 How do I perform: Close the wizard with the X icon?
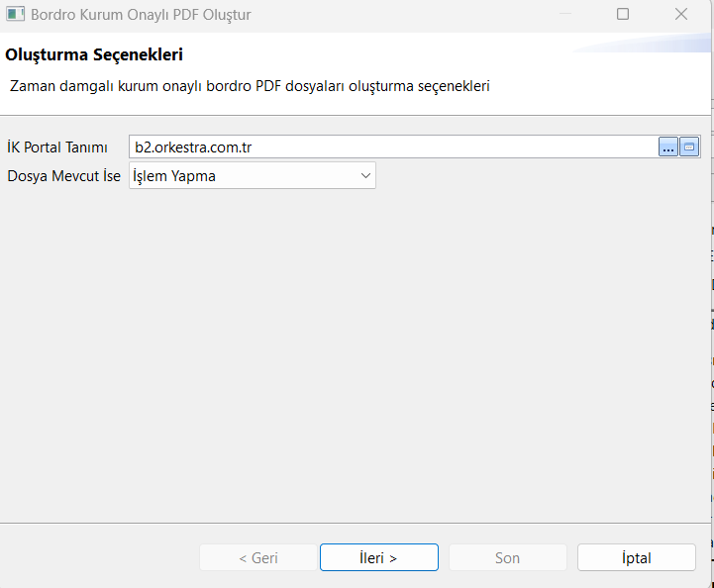[681, 15]
